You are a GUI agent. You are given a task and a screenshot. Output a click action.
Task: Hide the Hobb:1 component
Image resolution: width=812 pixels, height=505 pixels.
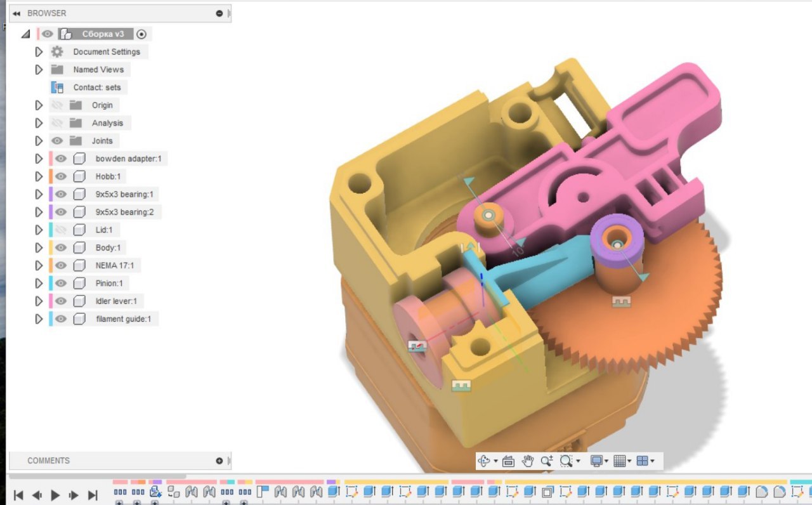tap(61, 176)
